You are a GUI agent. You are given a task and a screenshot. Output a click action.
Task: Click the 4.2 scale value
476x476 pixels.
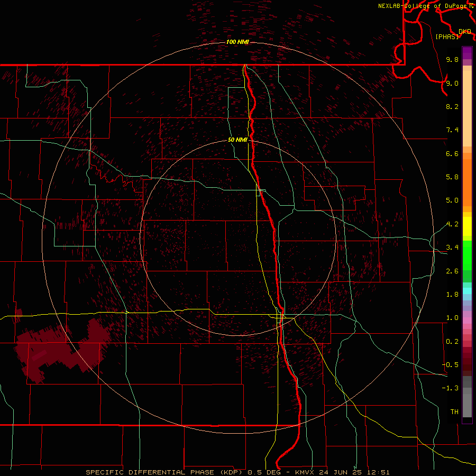(452, 224)
